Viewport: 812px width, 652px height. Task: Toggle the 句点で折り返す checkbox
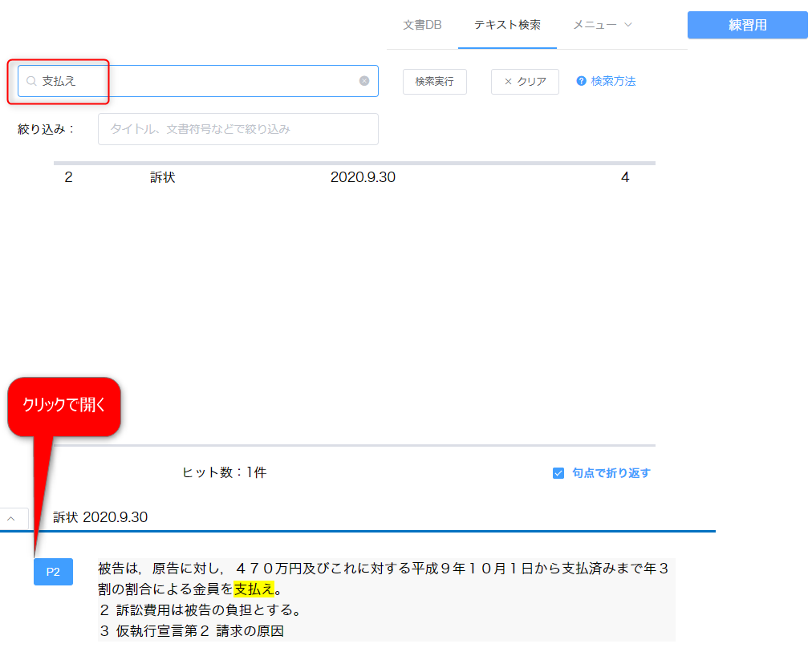(558, 473)
